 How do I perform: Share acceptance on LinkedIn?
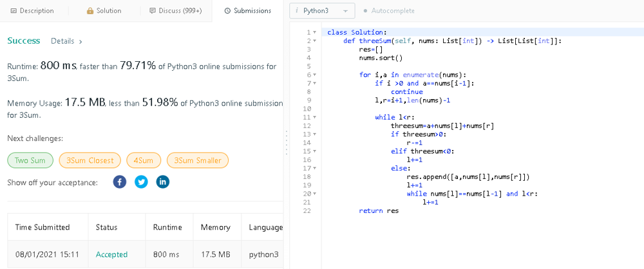click(163, 182)
